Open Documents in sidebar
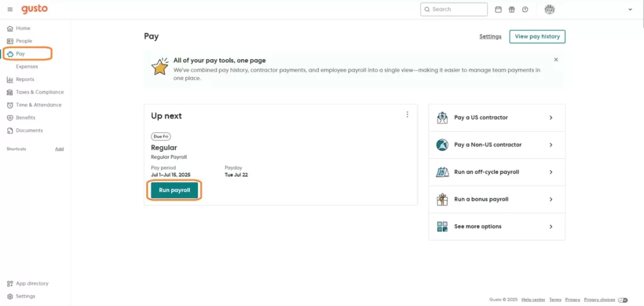 pyautogui.click(x=29, y=130)
